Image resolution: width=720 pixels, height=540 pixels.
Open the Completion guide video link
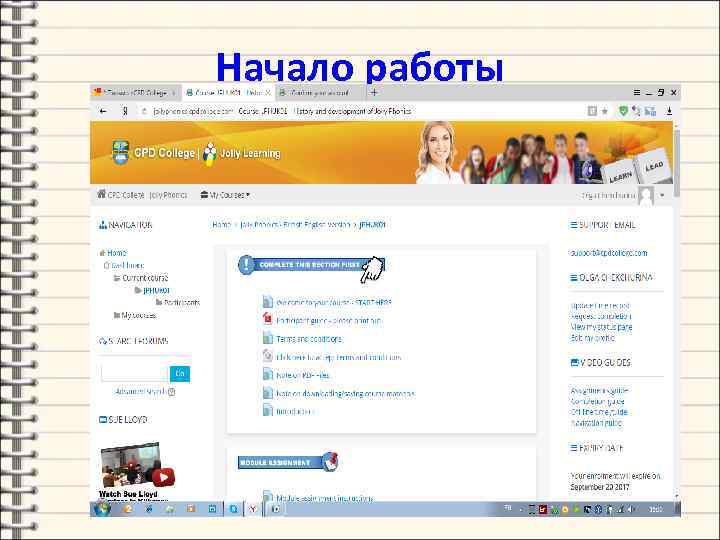(x=597, y=401)
